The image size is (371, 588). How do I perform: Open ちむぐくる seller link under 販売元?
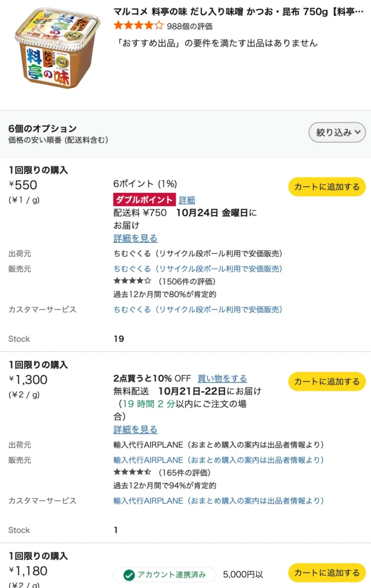click(198, 269)
